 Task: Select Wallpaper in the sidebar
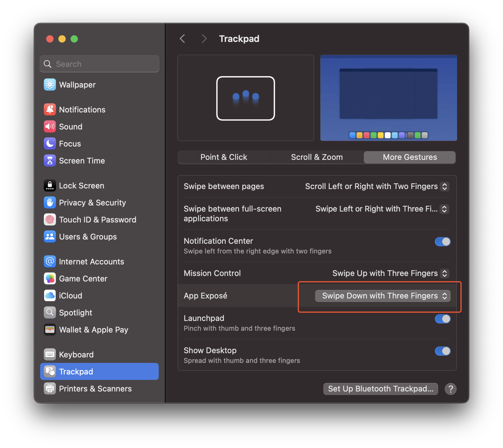click(x=77, y=84)
